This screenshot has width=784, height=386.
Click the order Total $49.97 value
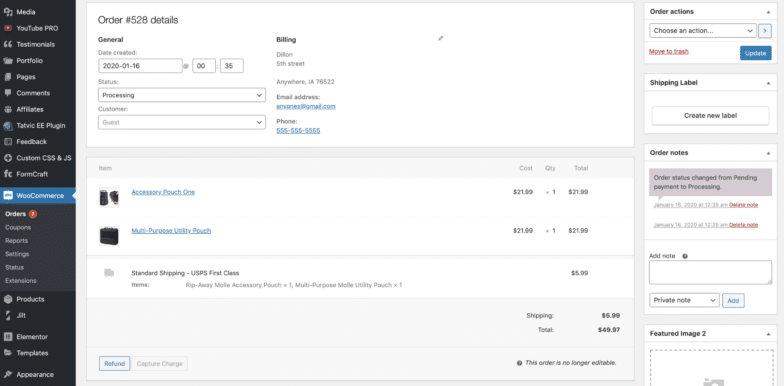click(608, 330)
